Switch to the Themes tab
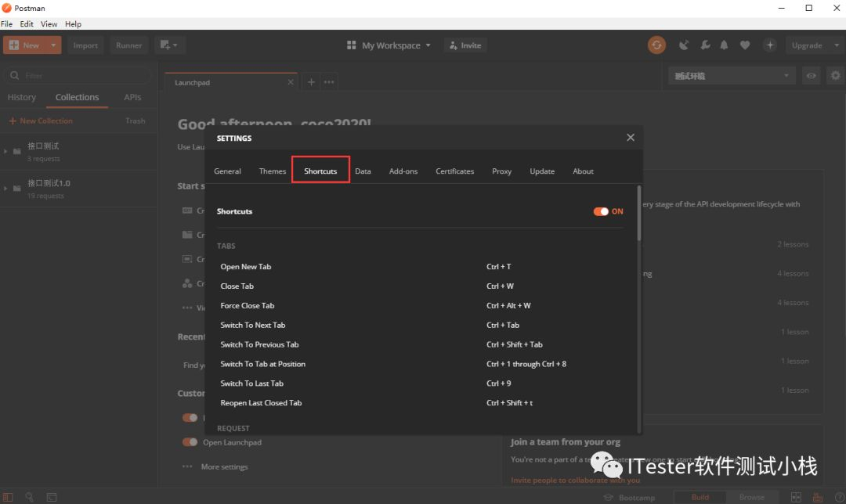Viewport: 846px width, 504px height. (x=273, y=171)
